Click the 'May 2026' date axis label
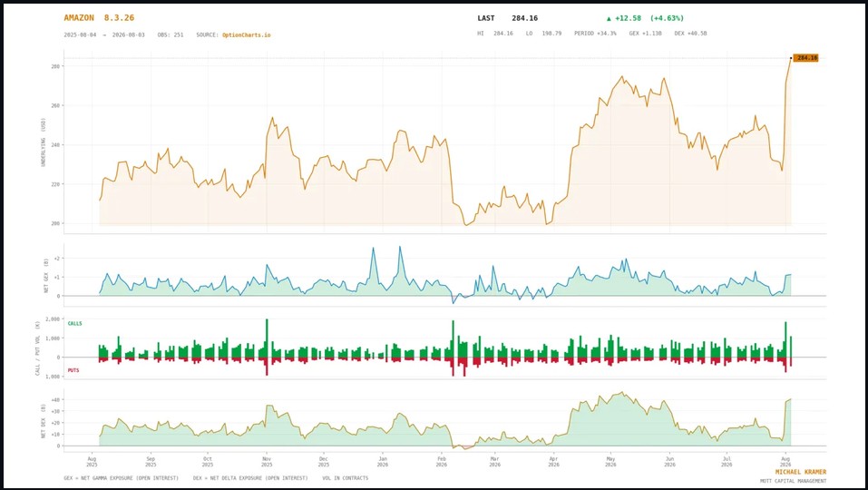The height and width of the screenshot is (490, 868). [x=610, y=462]
